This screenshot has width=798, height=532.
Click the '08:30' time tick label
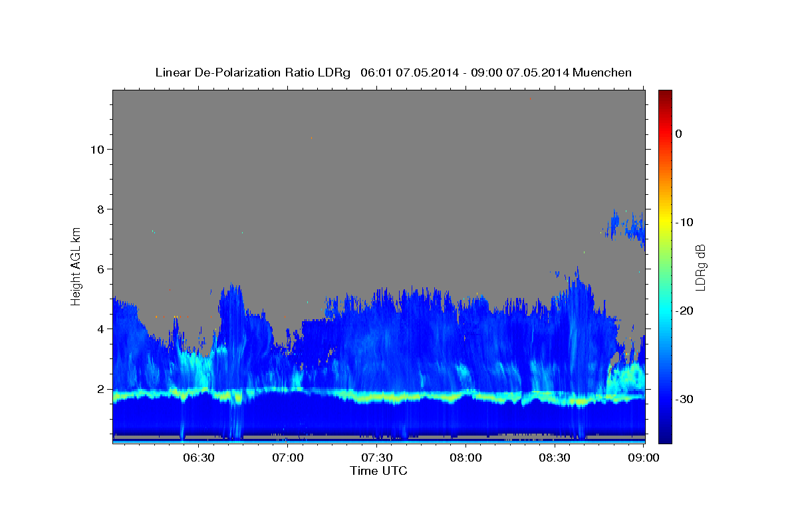[x=554, y=458]
